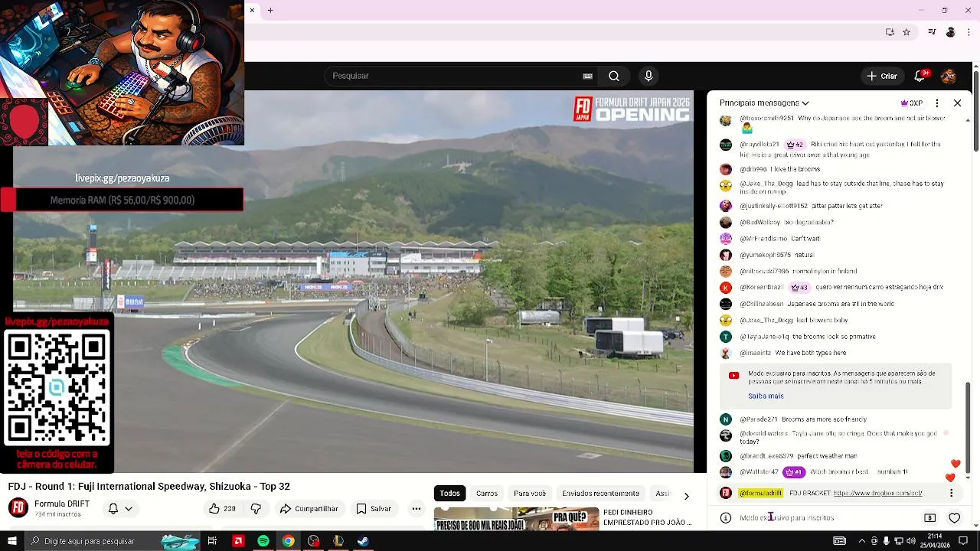Open Steam from taskbar

pyautogui.click(x=363, y=541)
